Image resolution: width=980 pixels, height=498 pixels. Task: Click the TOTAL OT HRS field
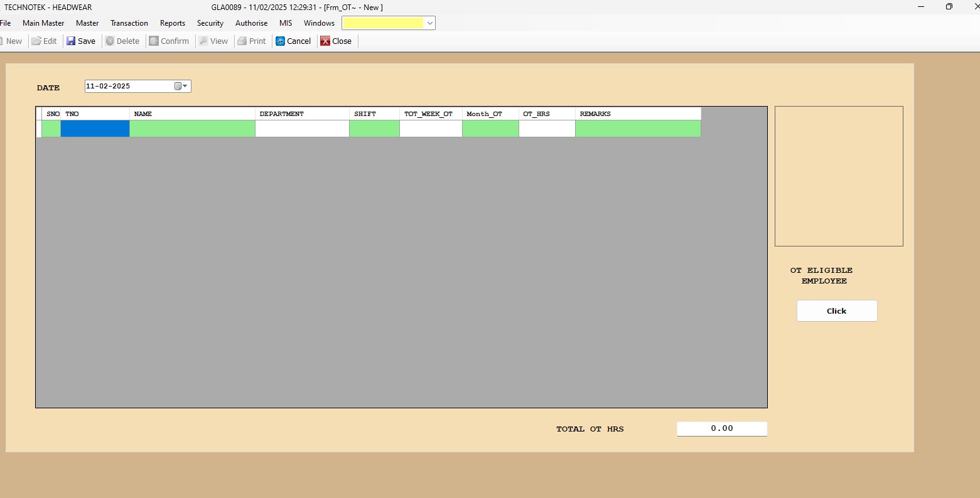721,429
